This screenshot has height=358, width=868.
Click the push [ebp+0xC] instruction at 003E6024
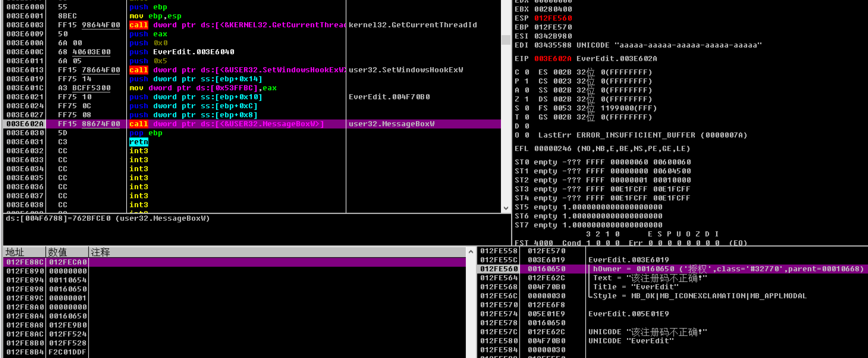pyautogui.click(x=252, y=106)
